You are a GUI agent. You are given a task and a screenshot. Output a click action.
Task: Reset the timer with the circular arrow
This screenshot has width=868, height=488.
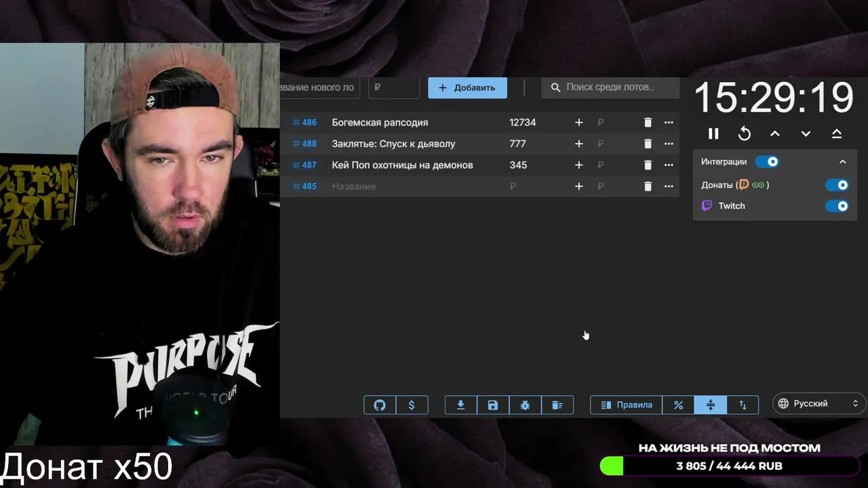pos(745,134)
